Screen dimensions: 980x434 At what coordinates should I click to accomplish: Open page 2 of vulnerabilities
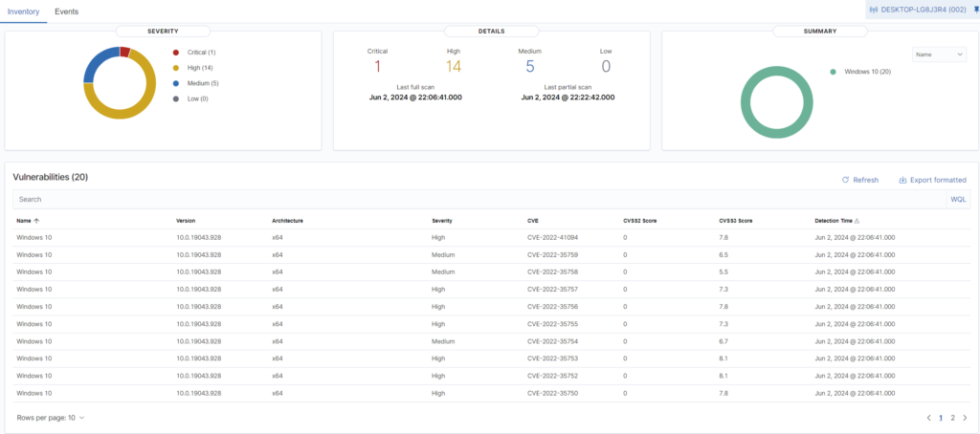pos(952,418)
